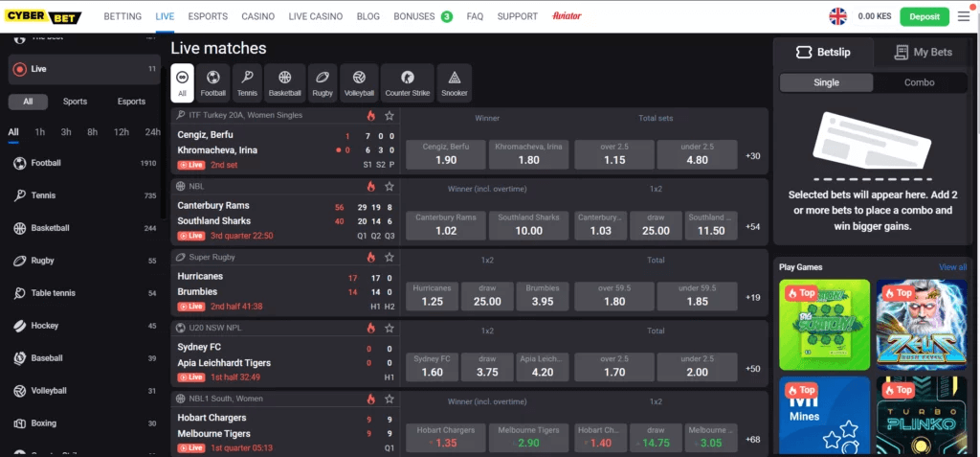
Task: Select the Tennis sport filter icon
Action: (x=247, y=83)
